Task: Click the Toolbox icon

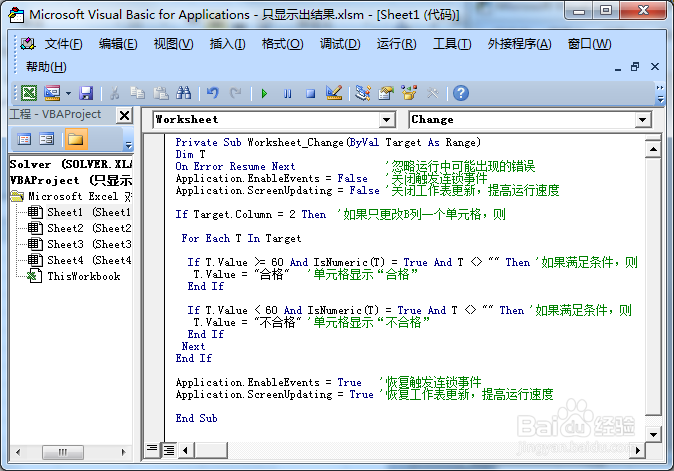Action: click(432, 93)
